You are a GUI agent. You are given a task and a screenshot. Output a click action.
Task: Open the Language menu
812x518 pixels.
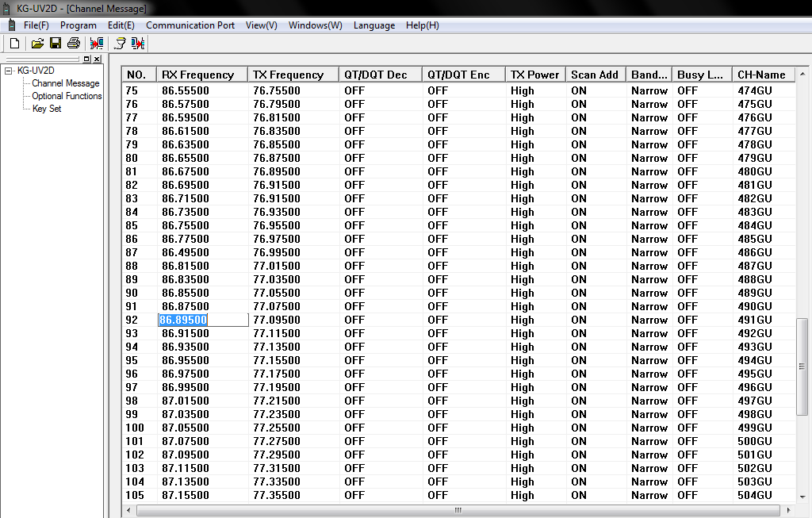click(373, 25)
